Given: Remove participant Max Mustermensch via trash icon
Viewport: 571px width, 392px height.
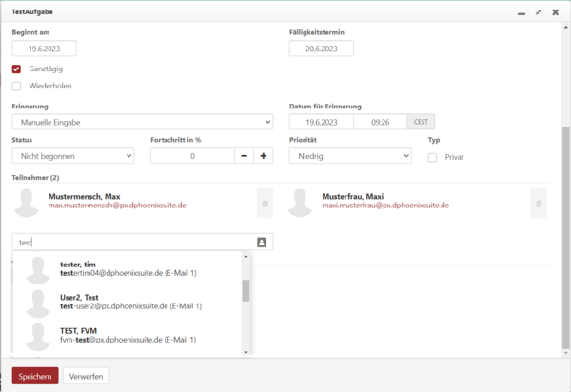Looking at the screenshot, I should [266, 204].
